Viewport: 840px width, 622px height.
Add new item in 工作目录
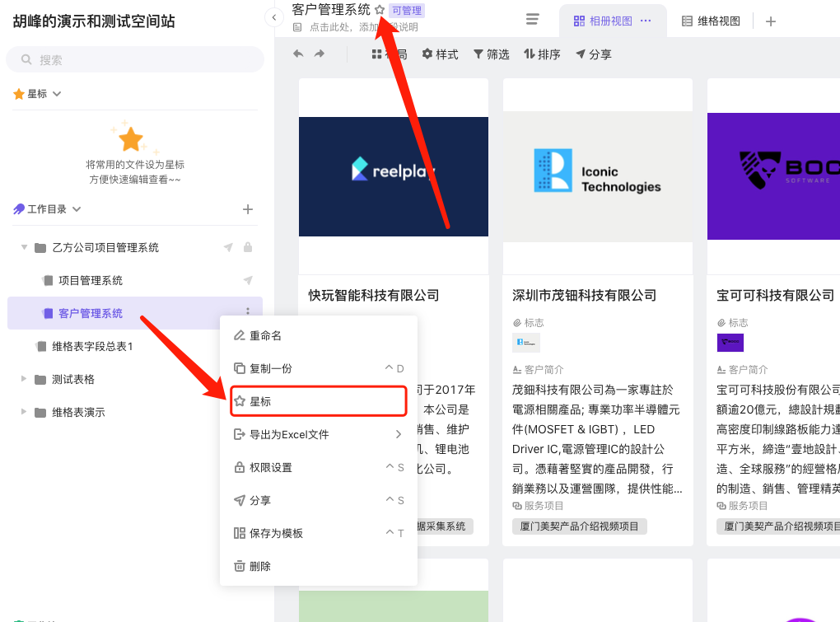(248, 209)
